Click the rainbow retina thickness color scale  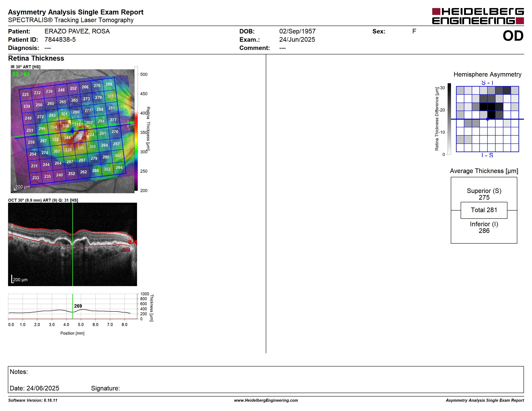[x=136, y=129]
